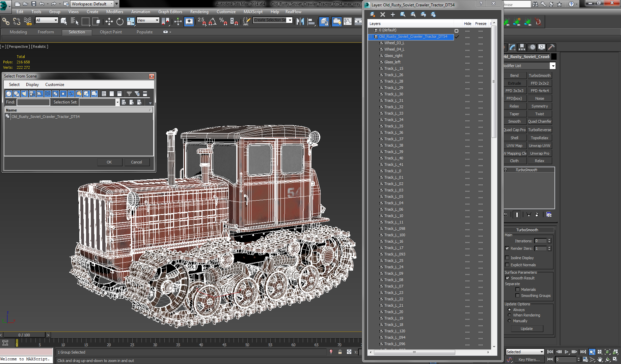Enable Separate by Materials checkbox
Screen dimensions: 621x364
click(x=517, y=290)
